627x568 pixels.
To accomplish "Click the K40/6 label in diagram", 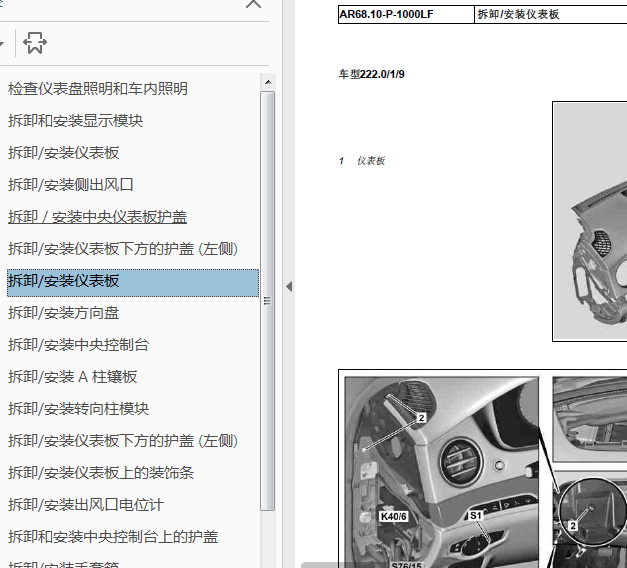I will click(x=394, y=516).
